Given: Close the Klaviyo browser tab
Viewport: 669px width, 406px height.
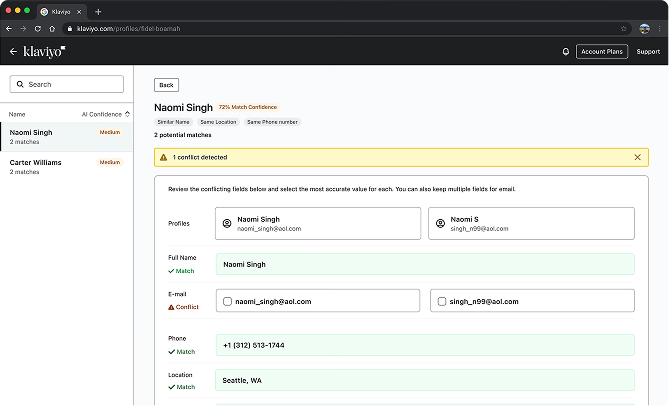Looking at the screenshot, I should tap(79, 12).
